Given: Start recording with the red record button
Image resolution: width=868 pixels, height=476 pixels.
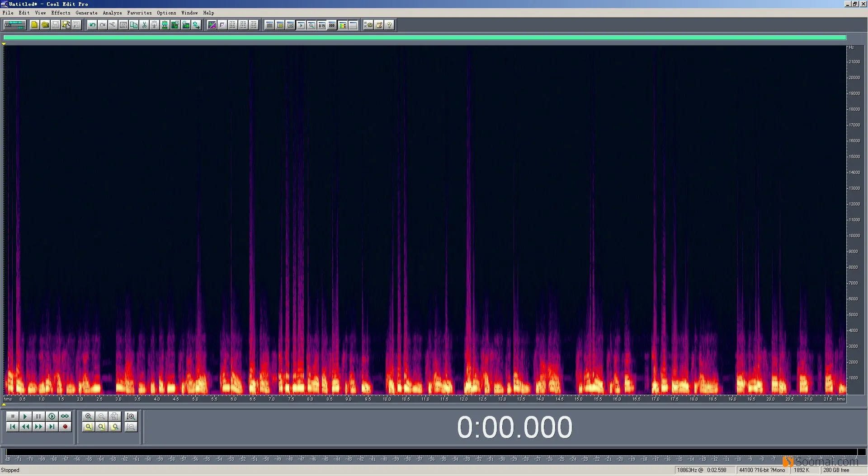Looking at the screenshot, I should click(65, 426).
